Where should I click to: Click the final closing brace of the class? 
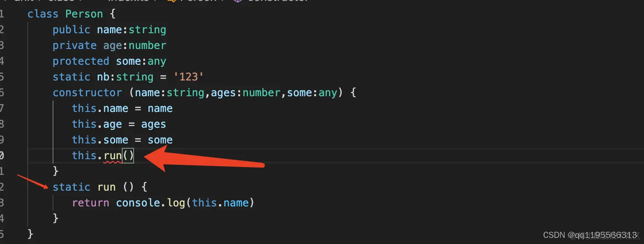pos(30,234)
